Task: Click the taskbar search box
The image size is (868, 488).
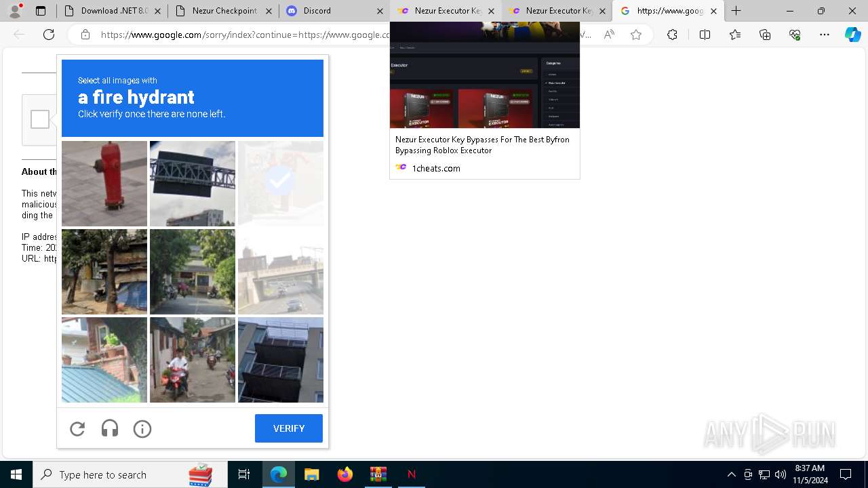Action: 130,474
